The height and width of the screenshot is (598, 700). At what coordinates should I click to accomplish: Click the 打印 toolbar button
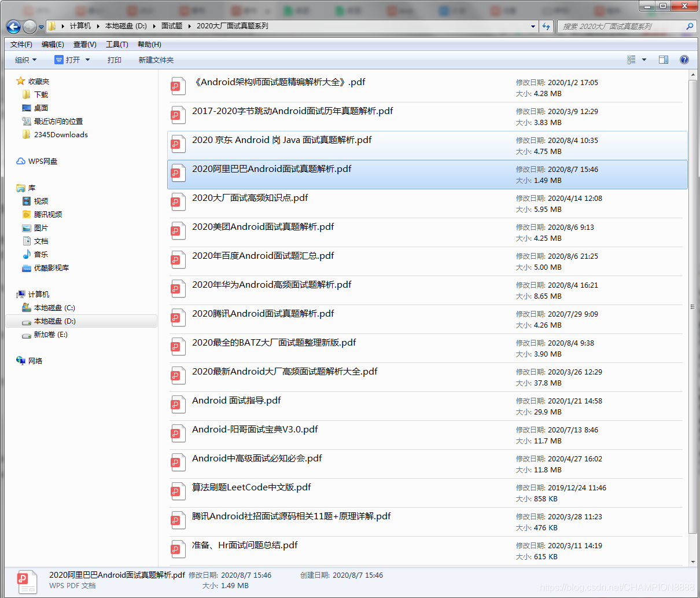click(x=115, y=60)
